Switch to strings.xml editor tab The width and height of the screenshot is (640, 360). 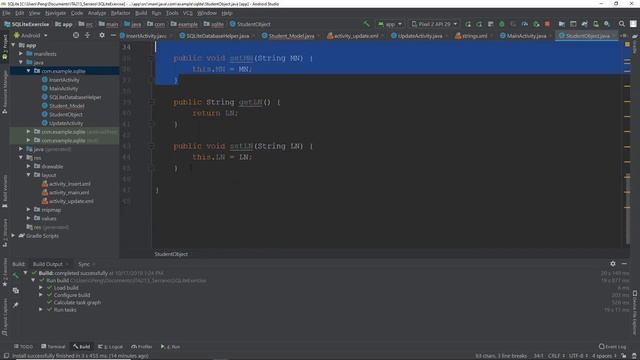coord(474,36)
